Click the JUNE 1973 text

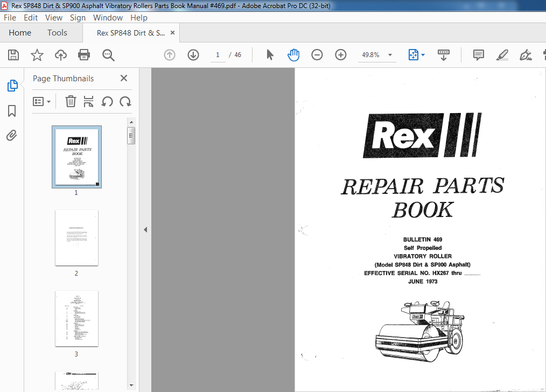point(422,281)
